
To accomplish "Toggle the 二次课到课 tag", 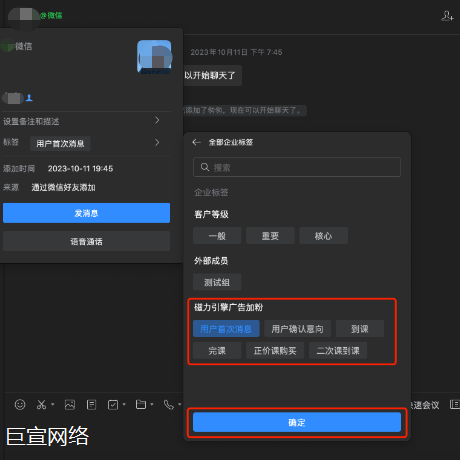I will pyautogui.click(x=338, y=351).
